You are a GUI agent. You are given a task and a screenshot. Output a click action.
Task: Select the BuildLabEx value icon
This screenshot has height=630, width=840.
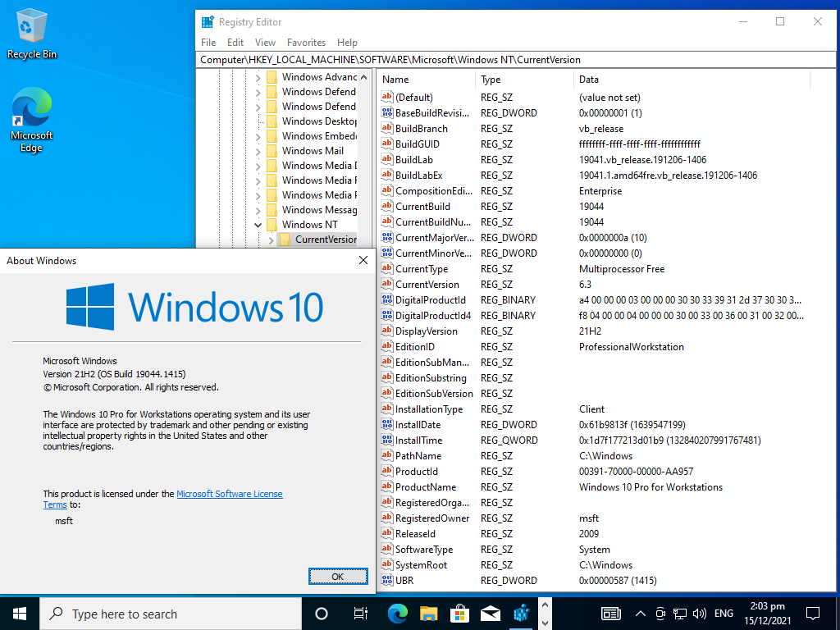pos(387,175)
